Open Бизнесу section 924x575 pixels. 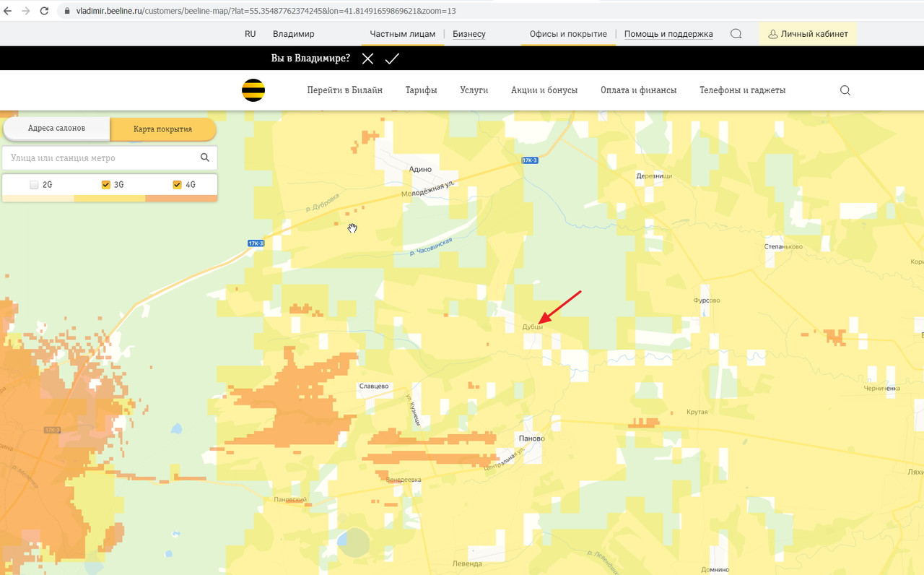click(469, 34)
